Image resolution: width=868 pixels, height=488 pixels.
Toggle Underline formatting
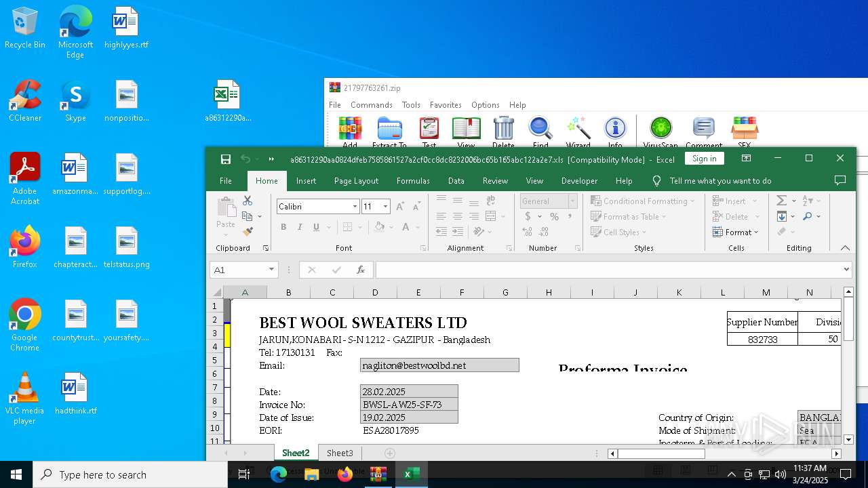(x=316, y=227)
